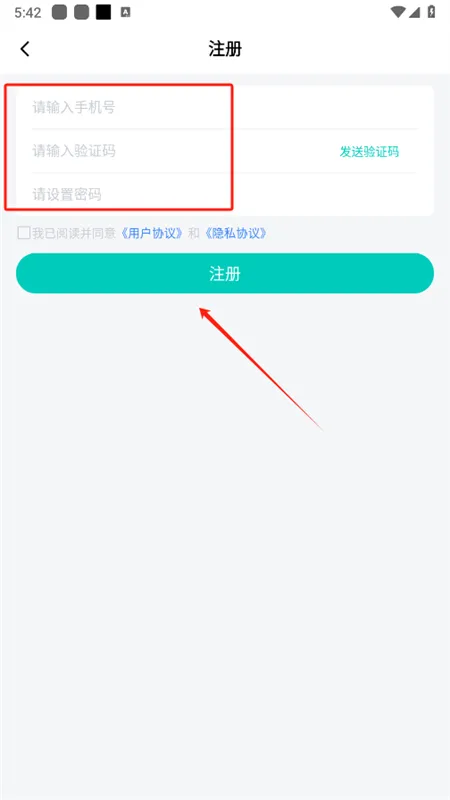Open the 《用户协议》 user agreement link
The width and height of the screenshot is (450, 800).
(x=152, y=233)
